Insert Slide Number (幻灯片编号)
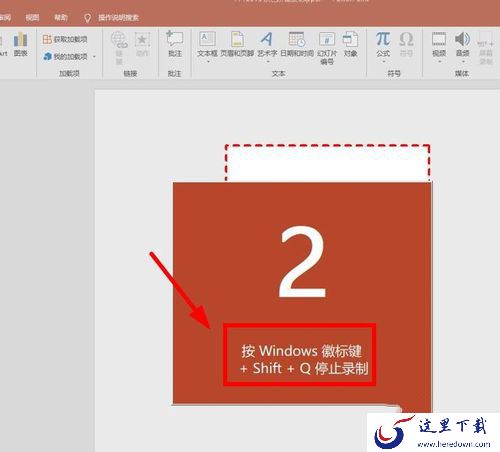Image resolution: width=500 pixels, height=452 pixels. coord(327,48)
